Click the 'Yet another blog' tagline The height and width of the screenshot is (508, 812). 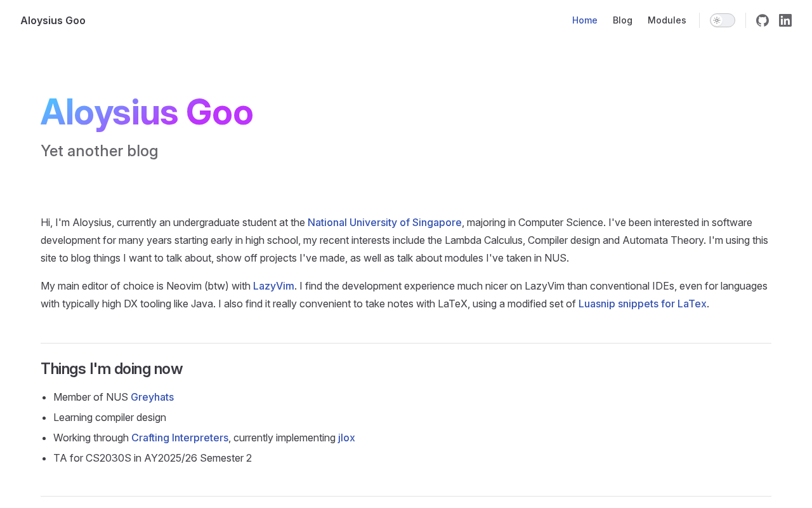[x=100, y=151]
